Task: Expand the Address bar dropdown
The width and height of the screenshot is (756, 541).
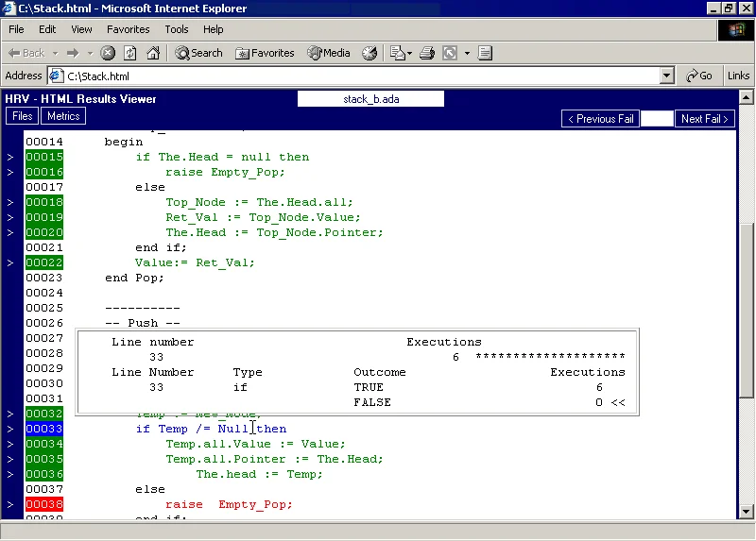Action: [666, 76]
